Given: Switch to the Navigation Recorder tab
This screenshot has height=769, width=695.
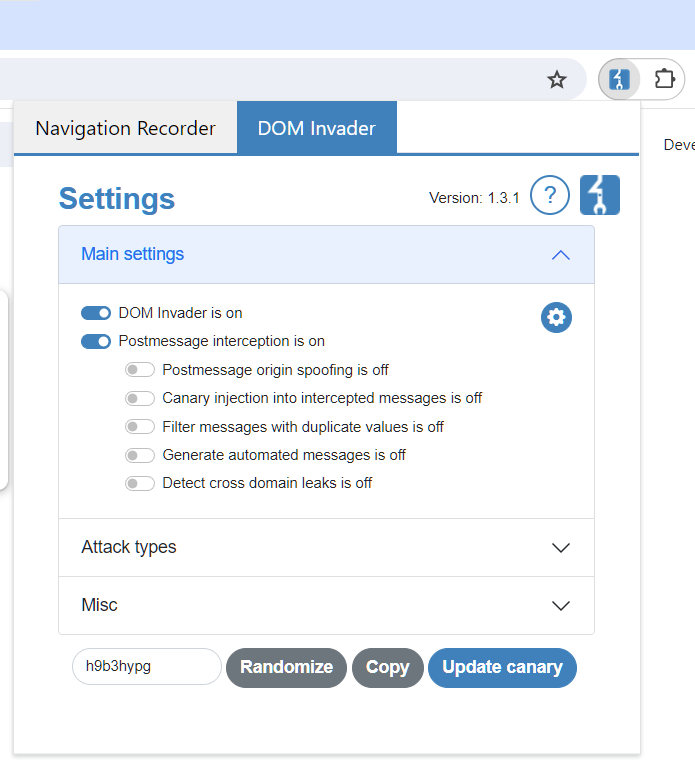Looking at the screenshot, I should click(126, 128).
